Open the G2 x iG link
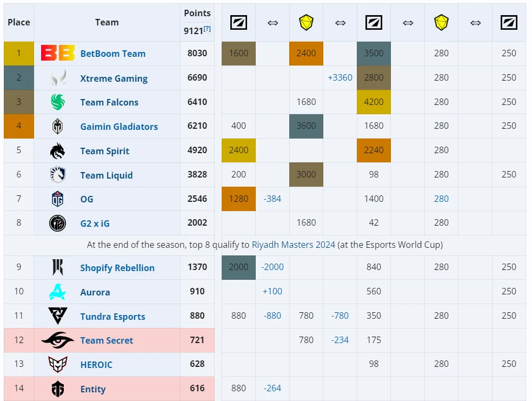Viewport: 532px width, 401px height. [x=95, y=223]
